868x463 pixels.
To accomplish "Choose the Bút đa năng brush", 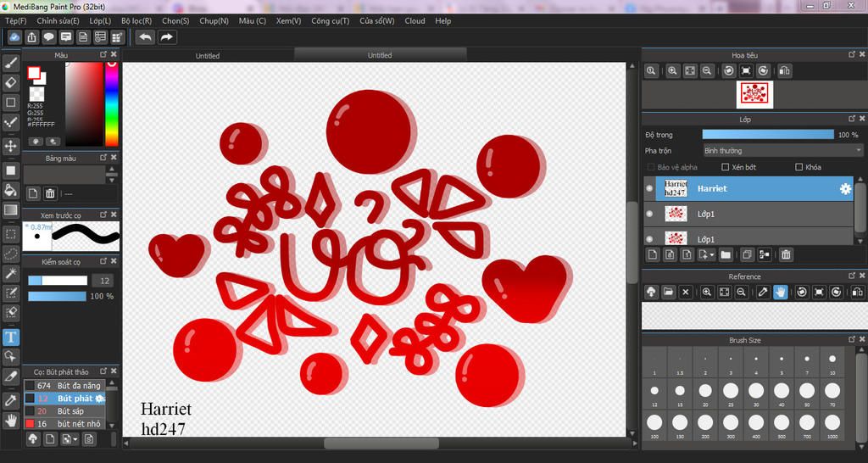I will coord(64,386).
